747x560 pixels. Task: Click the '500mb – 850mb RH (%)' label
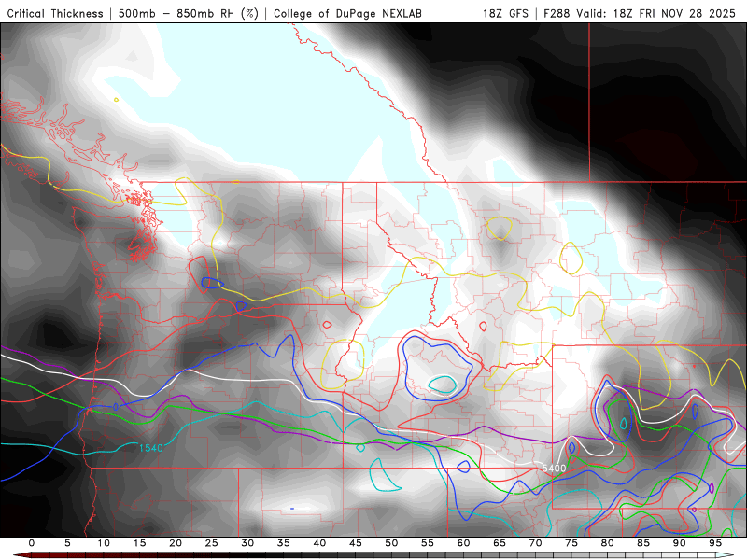pos(189,14)
